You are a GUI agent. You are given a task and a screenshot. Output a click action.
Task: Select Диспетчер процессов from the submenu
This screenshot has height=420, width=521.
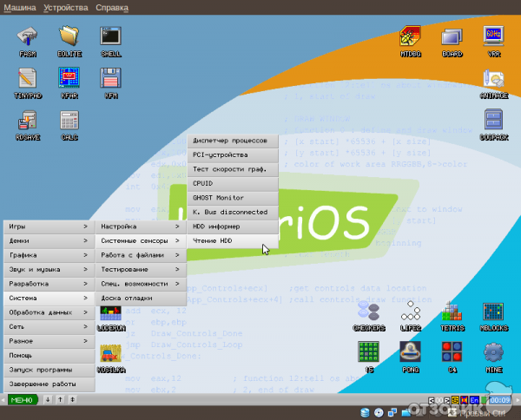pyautogui.click(x=233, y=141)
